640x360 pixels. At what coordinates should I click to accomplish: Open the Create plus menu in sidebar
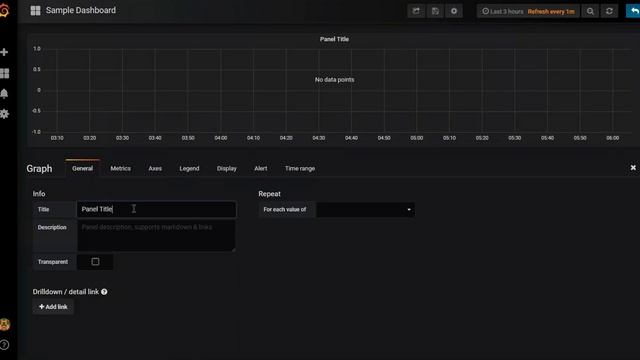(x=4, y=52)
